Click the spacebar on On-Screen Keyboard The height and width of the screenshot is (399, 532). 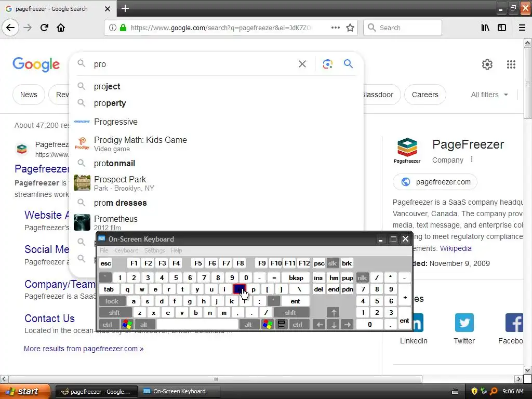[x=197, y=324]
